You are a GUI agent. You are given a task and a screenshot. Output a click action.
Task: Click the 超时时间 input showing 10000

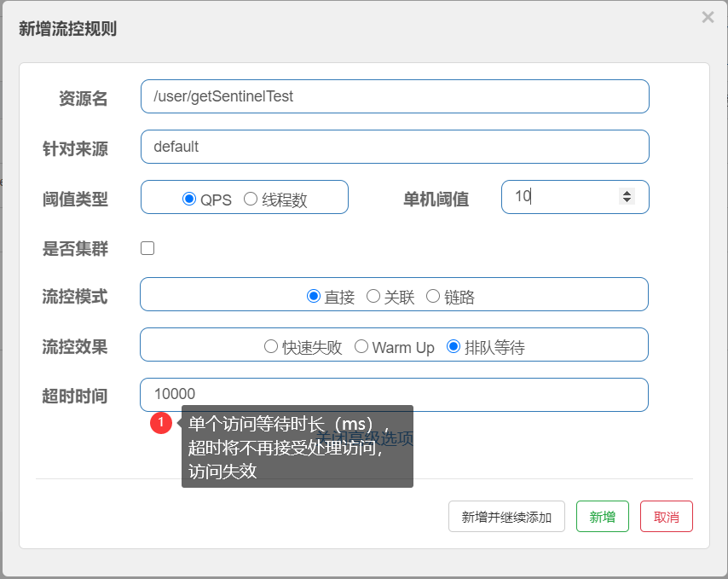coord(395,395)
